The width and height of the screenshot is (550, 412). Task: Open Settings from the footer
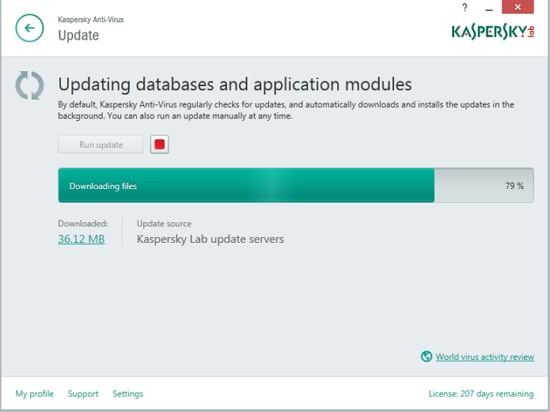click(128, 394)
